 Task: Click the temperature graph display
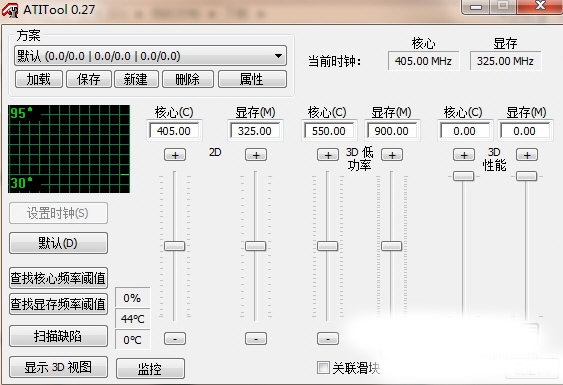point(69,149)
